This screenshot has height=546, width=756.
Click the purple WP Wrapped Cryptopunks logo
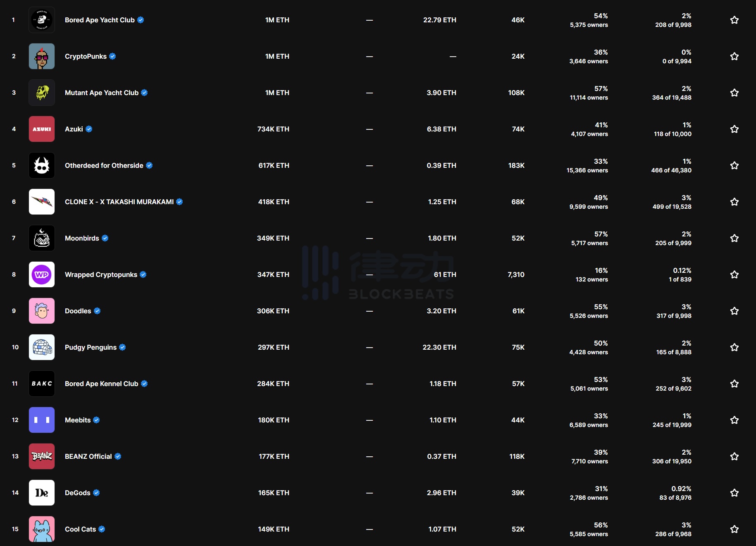coord(42,274)
